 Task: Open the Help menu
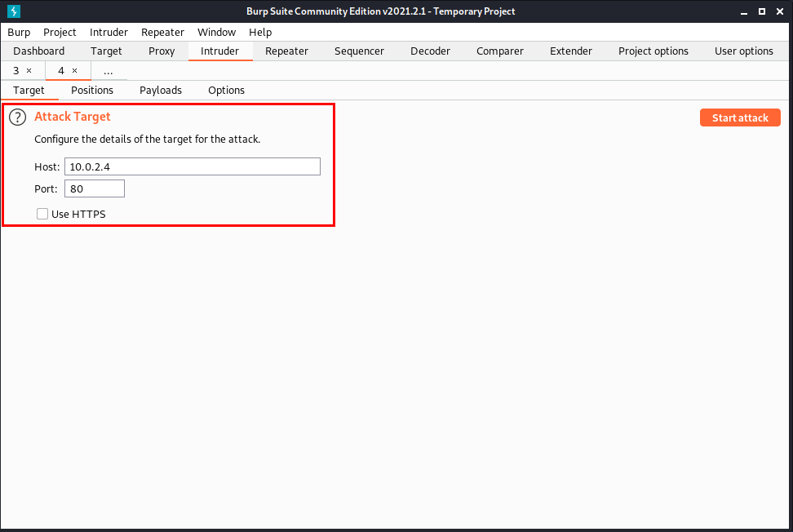260,33
